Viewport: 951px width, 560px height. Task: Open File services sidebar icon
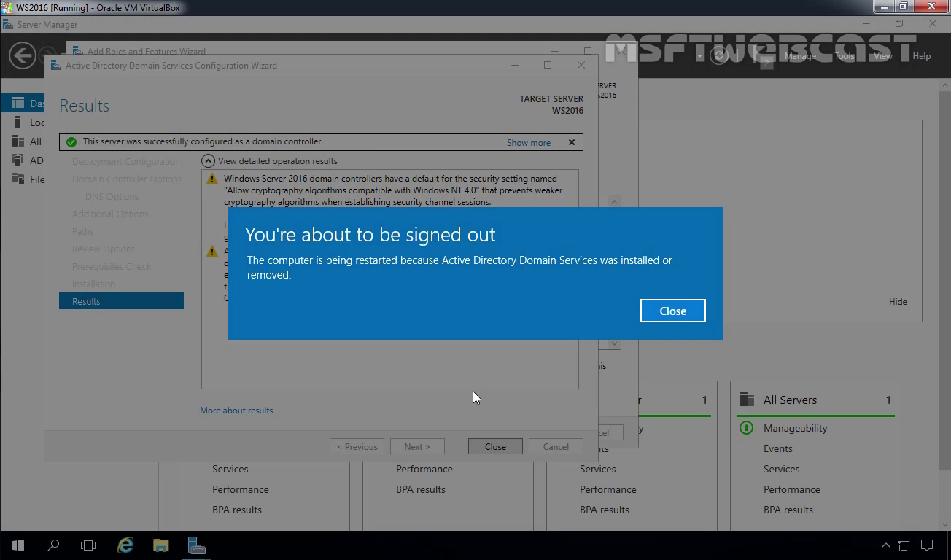pos(18,179)
